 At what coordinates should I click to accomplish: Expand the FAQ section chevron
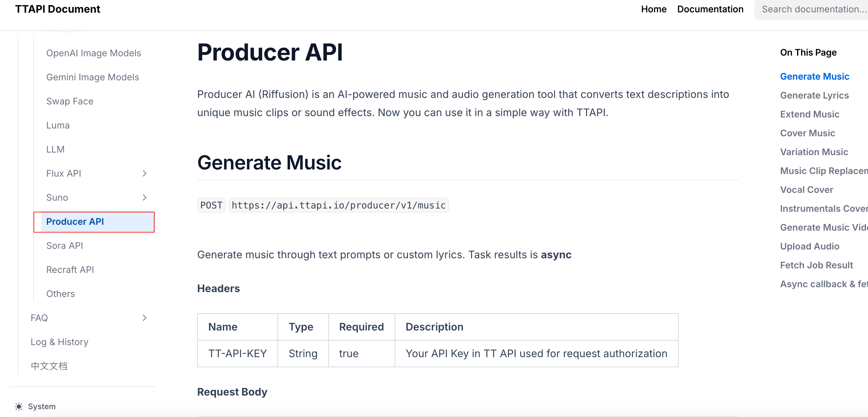click(144, 318)
